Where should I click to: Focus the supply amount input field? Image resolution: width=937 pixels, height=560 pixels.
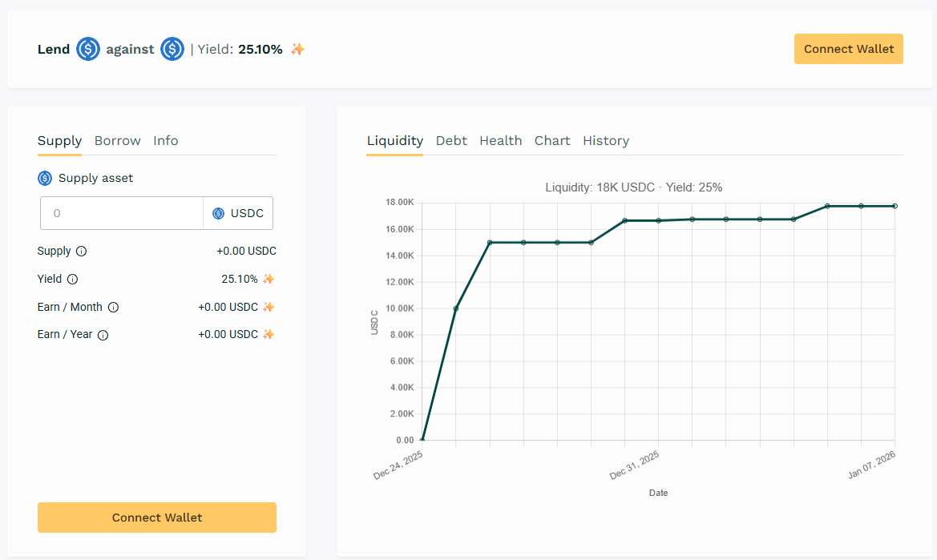pos(122,214)
